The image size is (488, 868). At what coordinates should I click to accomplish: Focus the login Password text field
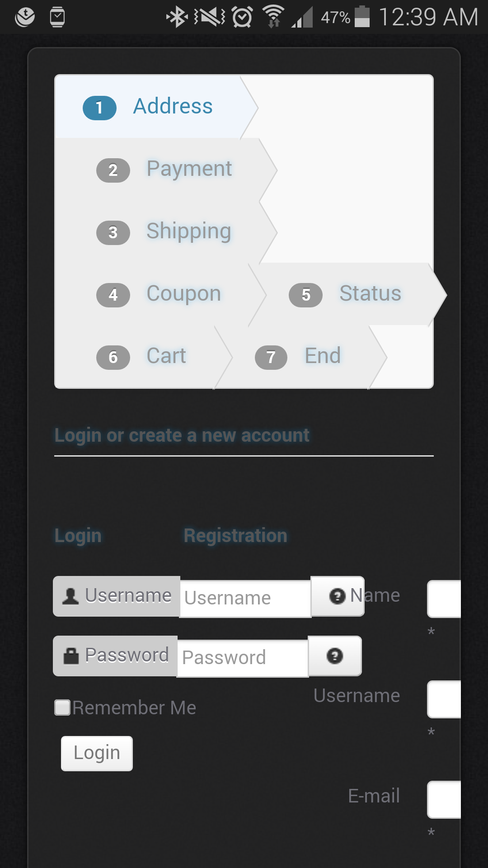[242, 658]
